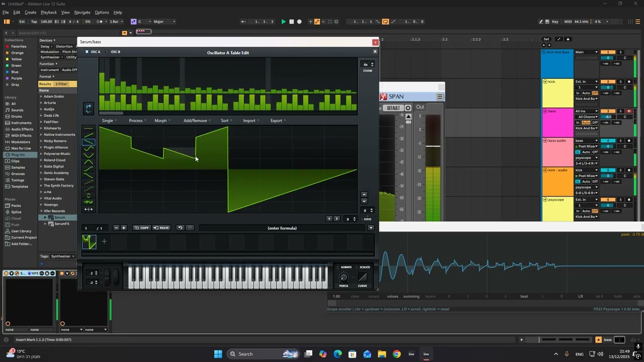
Task: Click the PASTE button in Serum
Action: (162, 228)
